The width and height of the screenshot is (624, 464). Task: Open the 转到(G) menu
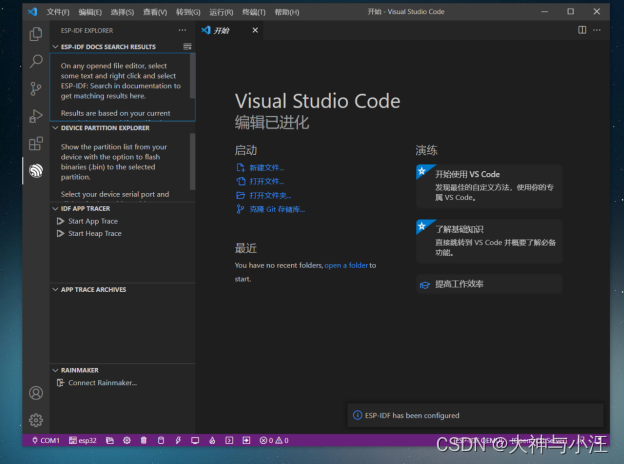(188, 12)
